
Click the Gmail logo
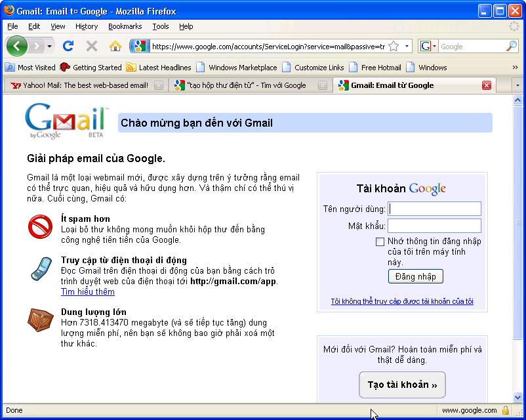click(x=66, y=121)
